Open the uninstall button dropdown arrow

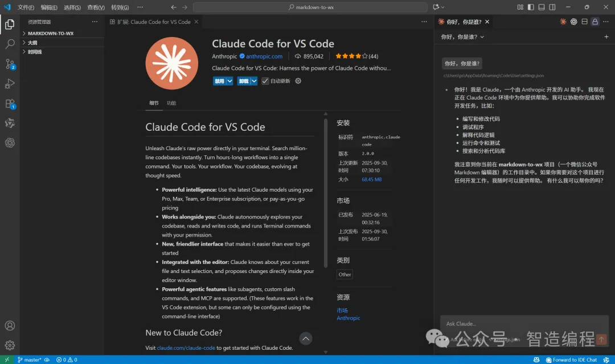click(x=254, y=81)
